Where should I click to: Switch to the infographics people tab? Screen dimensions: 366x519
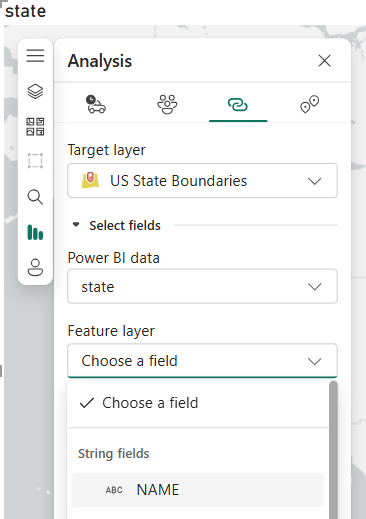[167, 104]
